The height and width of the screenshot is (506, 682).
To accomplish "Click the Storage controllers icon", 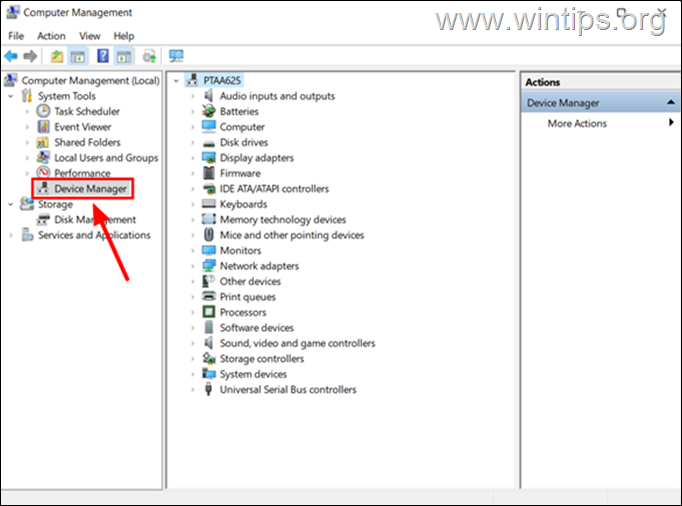I will (x=209, y=358).
